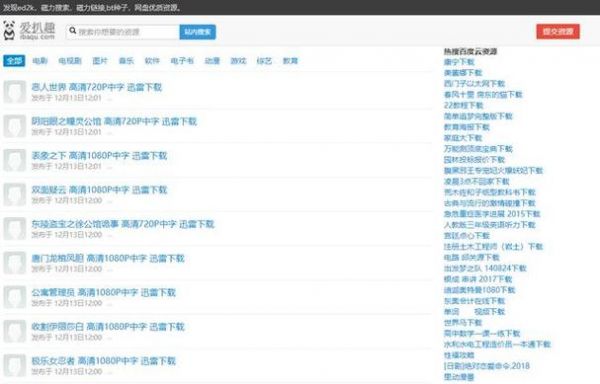This screenshot has width=600, height=384.
Task: Open the 急危重症医学进展 2015下载 link
Action: [x=492, y=214]
